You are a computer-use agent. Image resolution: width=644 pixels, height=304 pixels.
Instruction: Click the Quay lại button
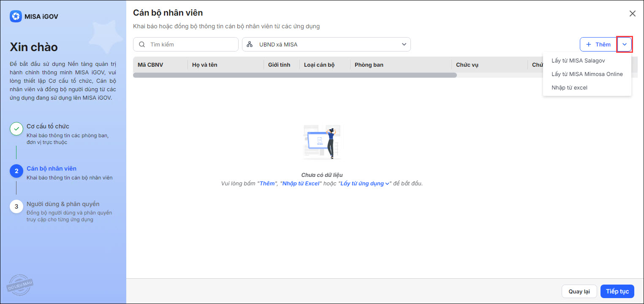pyautogui.click(x=579, y=291)
